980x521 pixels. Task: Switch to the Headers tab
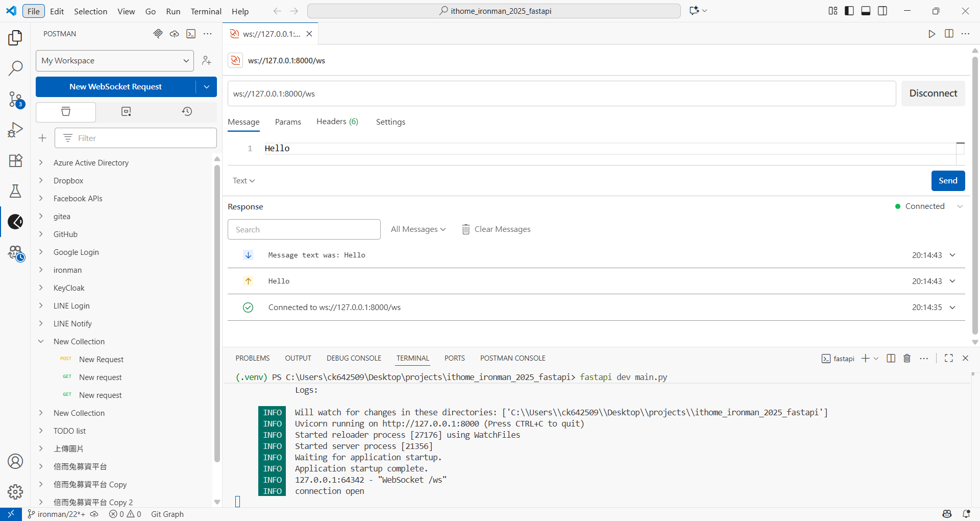pyautogui.click(x=337, y=122)
